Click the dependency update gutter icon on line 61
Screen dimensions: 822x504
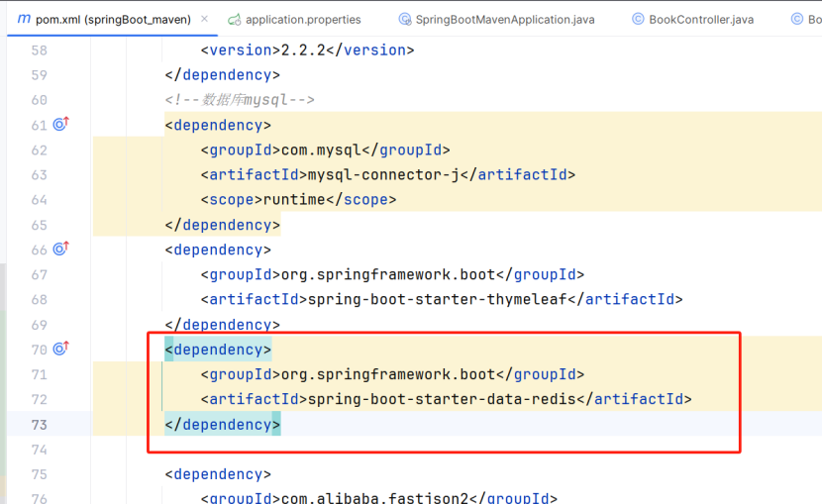point(60,124)
